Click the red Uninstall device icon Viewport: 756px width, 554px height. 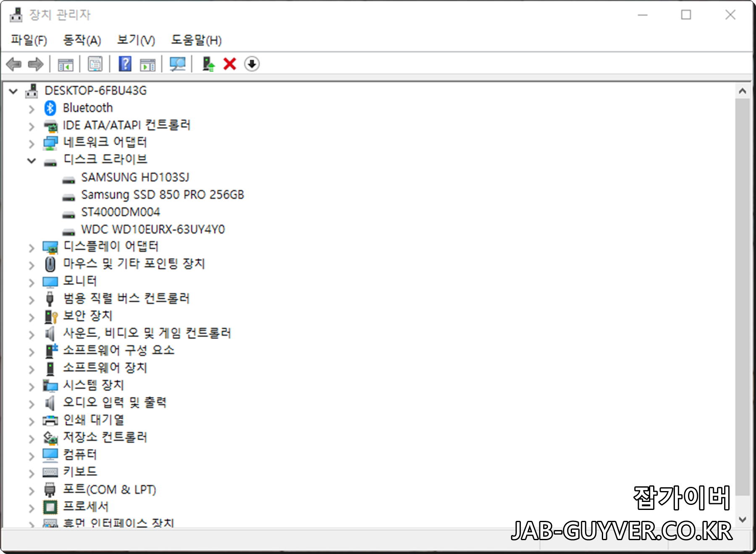(229, 64)
